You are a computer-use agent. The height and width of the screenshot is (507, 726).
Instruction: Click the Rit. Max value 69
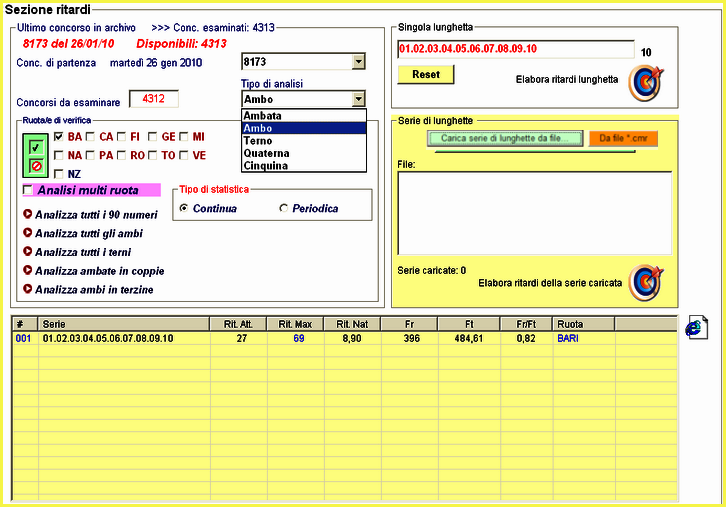click(x=299, y=338)
